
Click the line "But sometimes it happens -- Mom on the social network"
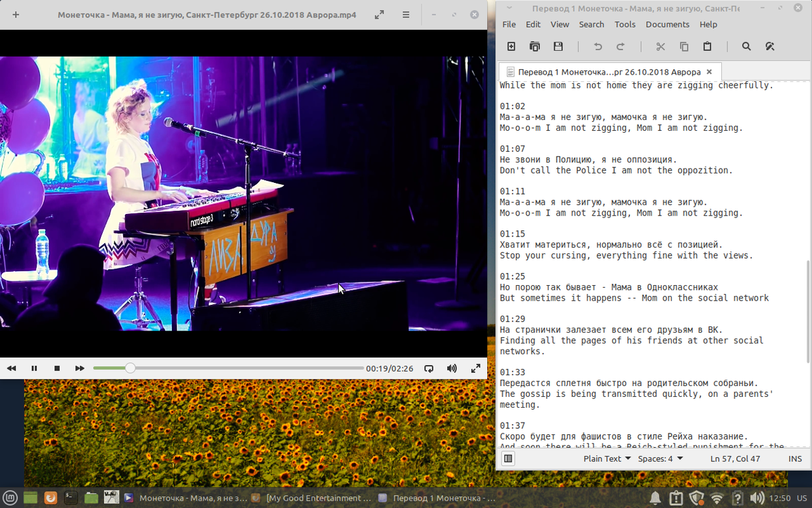click(x=634, y=298)
